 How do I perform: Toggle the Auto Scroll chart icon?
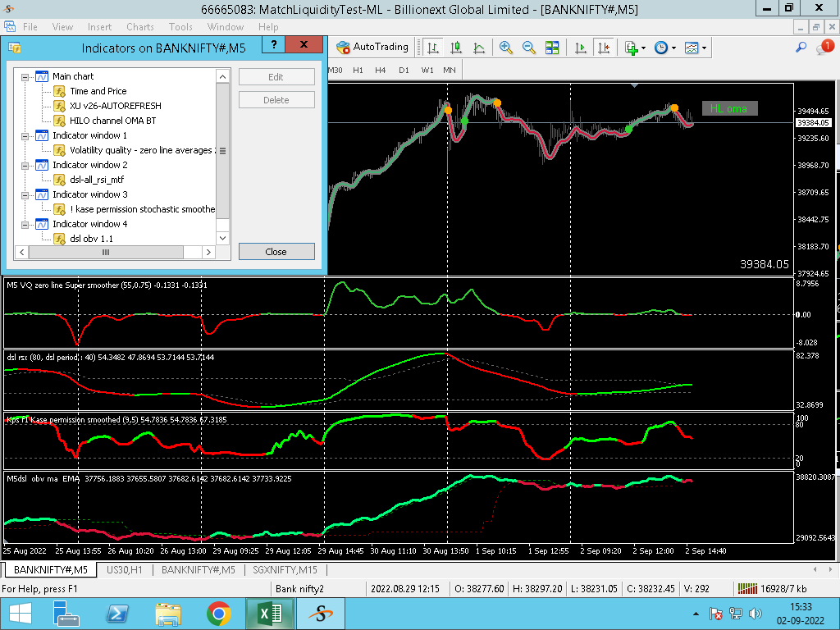click(581, 48)
